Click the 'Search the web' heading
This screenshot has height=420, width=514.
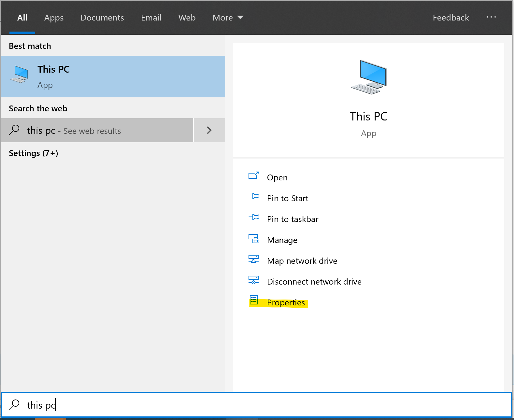tap(38, 108)
